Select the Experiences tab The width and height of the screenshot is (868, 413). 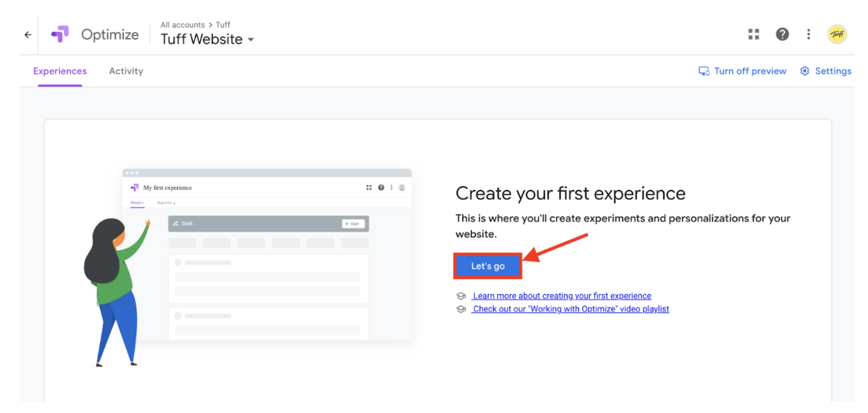pos(60,71)
